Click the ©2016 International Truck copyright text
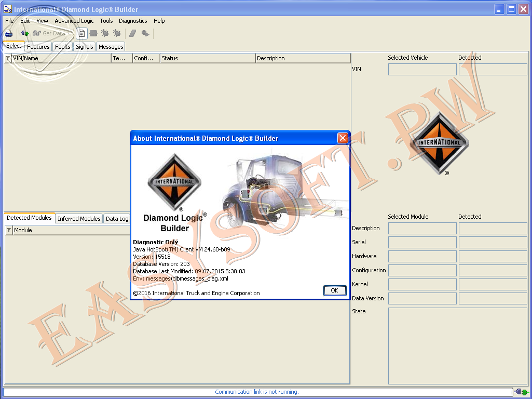Screen dimensions: 532x399 tap(196, 293)
